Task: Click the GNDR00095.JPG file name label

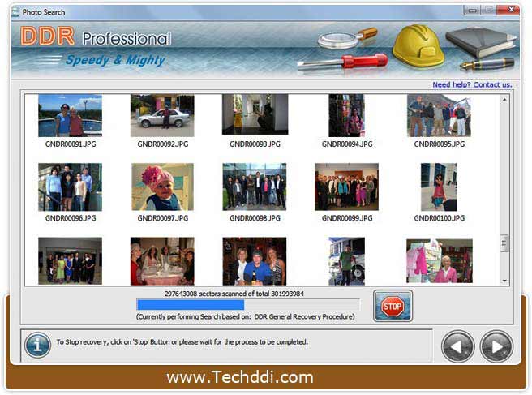Action: click(440, 144)
